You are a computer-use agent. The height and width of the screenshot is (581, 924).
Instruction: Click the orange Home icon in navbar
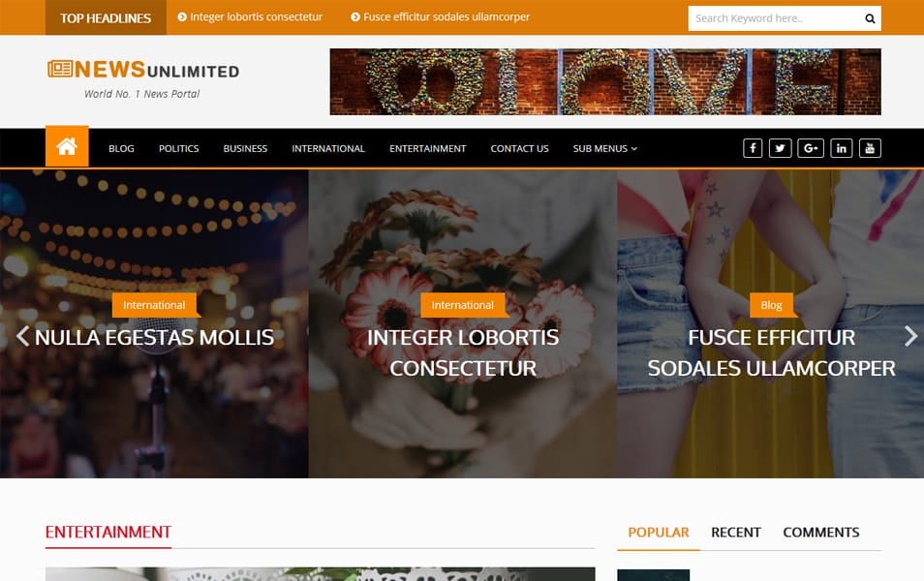[67, 146]
